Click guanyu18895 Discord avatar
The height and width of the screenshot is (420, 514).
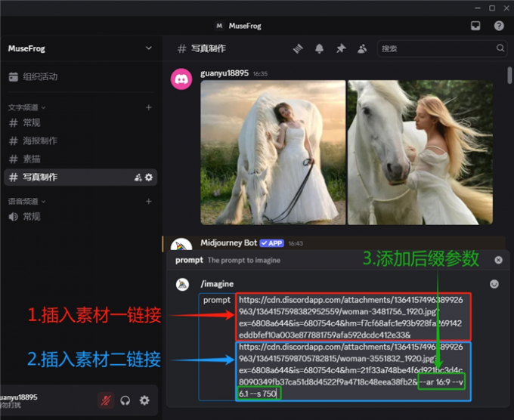181,79
